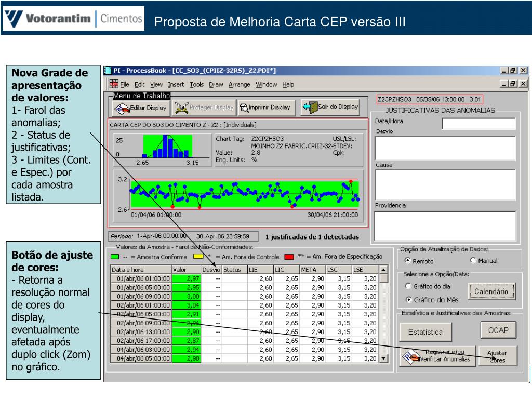
Task: Open the View menu
Action: (156, 85)
